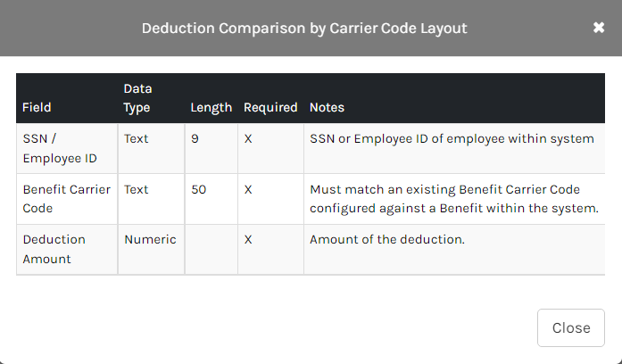Click the Required column header

[x=270, y=107]
